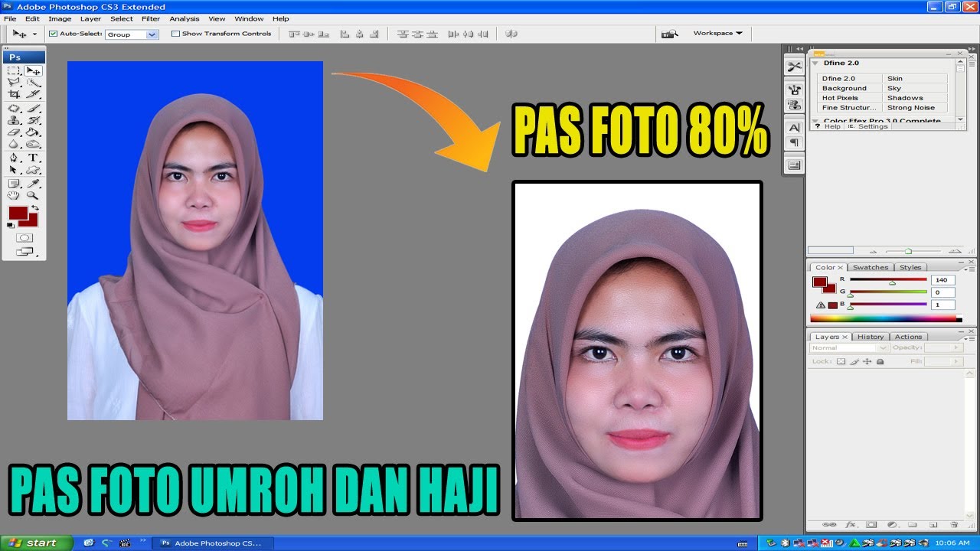Open the Auto-Select Group dropdown
This screenshot has width=980, height=551.
(152, 33)
